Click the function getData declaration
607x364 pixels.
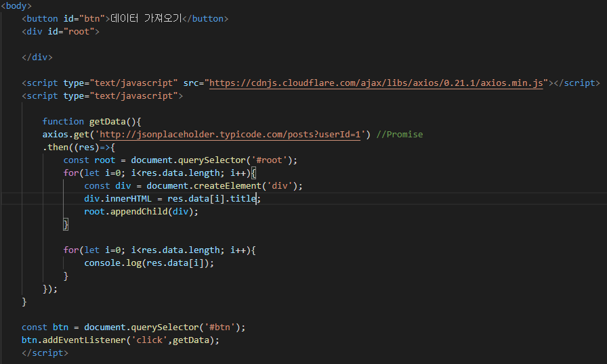click(x=91, y=121)
